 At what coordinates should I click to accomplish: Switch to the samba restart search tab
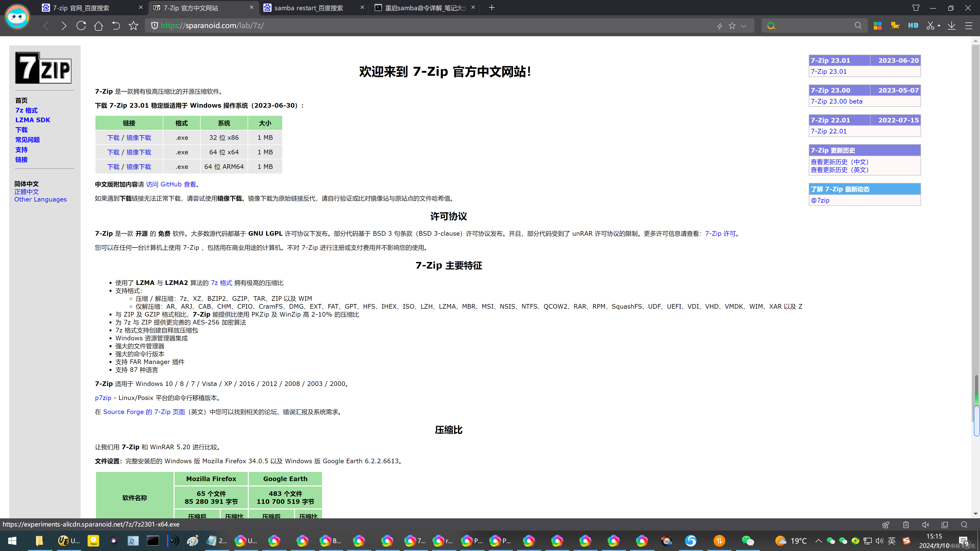point(309,8)
